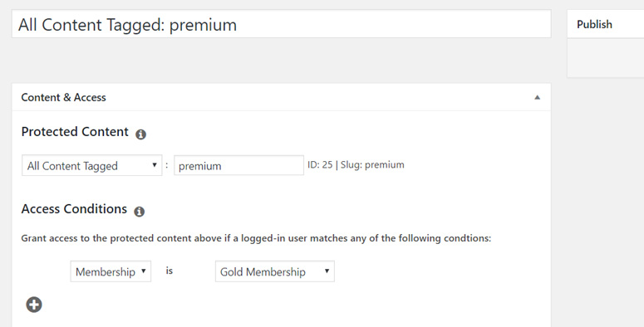This screenshot has width=644, height=327.
Task: Click the info icon beside Protected Content
Action: [141, 134]
